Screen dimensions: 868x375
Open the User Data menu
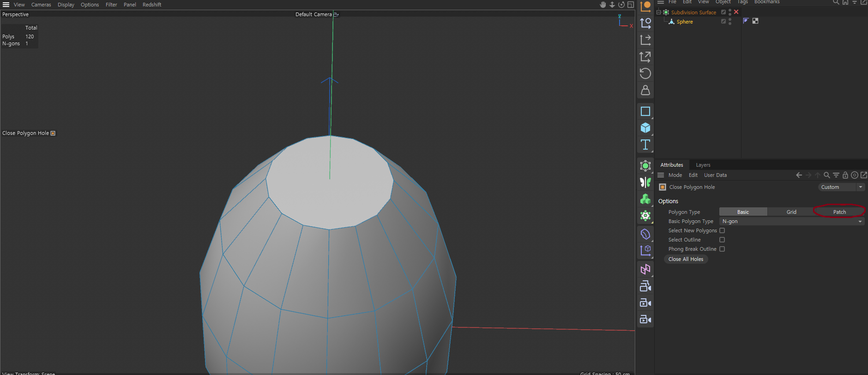pos(715,175)
